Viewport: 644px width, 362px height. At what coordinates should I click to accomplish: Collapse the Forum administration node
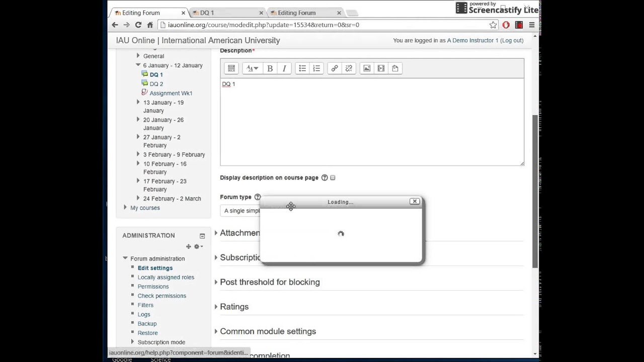(125, 258)
